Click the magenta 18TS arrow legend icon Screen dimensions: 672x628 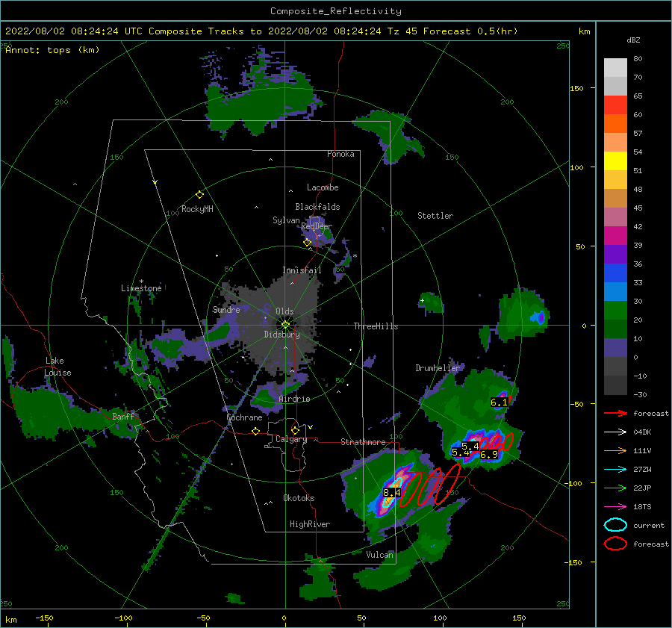pos(615,507)
